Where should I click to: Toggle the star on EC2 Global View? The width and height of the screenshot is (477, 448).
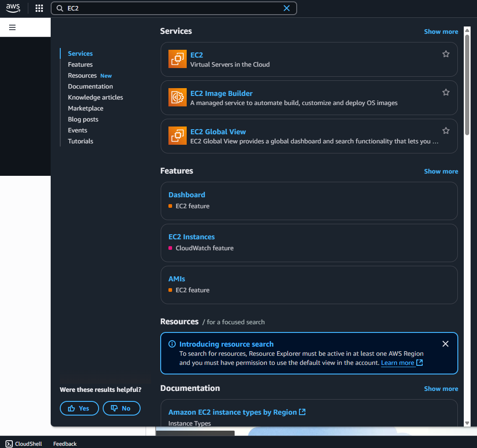click(x=446, y=130)
